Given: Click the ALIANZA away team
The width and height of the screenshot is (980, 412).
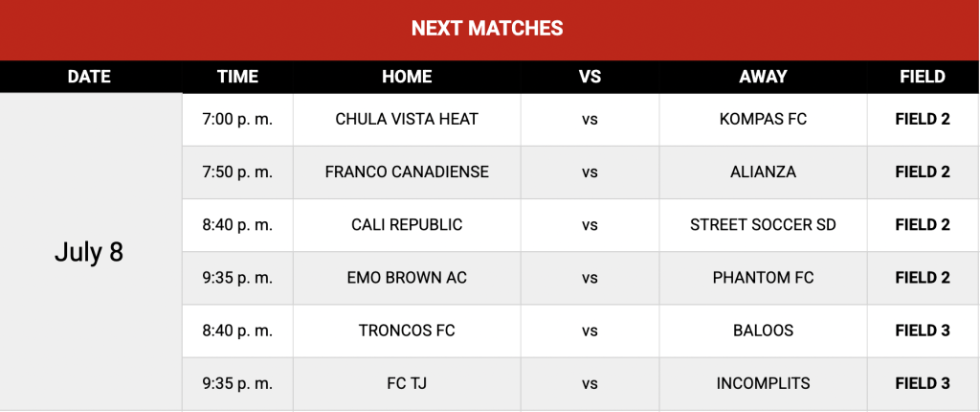Looking at the screenshot, I should (763, 172).
